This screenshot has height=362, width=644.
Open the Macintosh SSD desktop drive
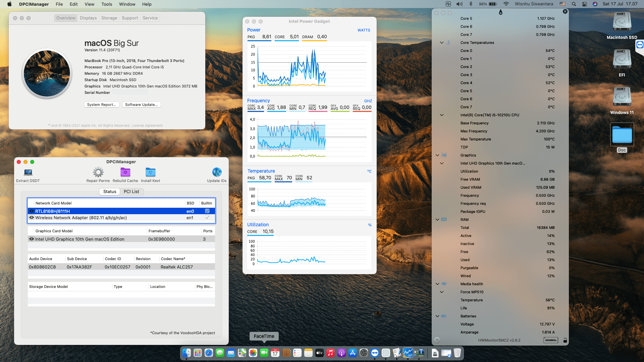click(x=622, y=22)
